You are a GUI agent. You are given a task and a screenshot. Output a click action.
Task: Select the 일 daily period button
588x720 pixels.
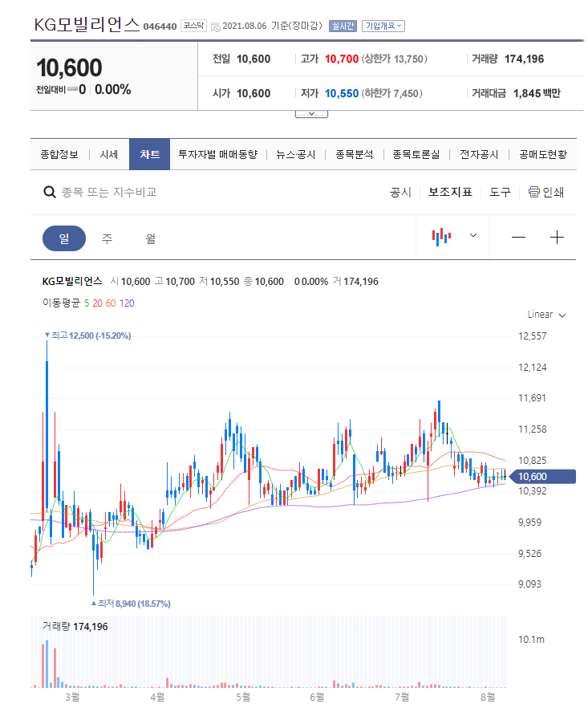64,238
